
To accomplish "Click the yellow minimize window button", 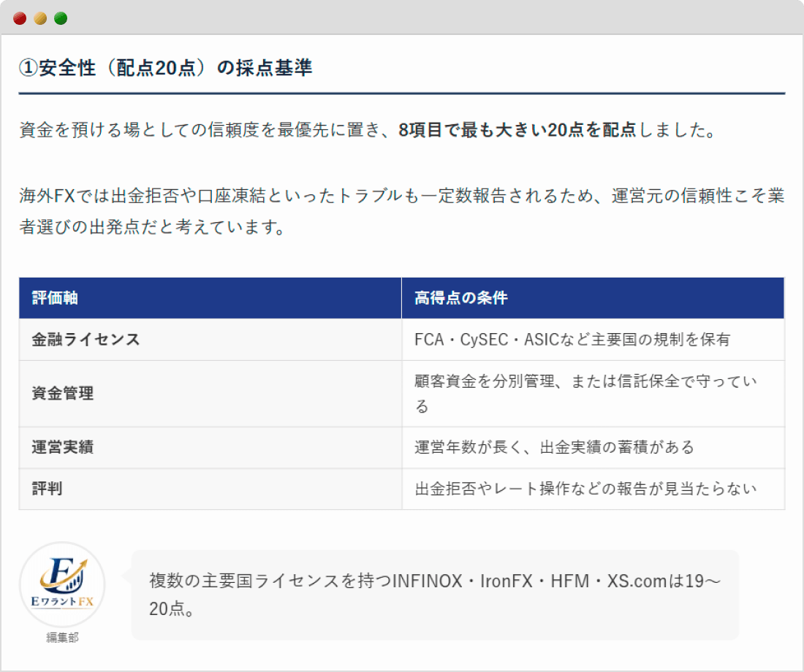I will click(40, 18).
